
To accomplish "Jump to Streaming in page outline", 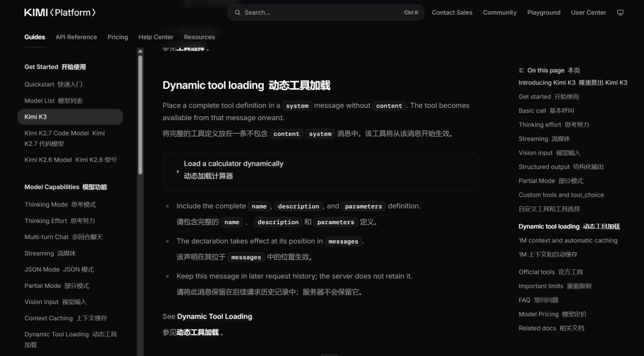I will (x=544, y=139).
